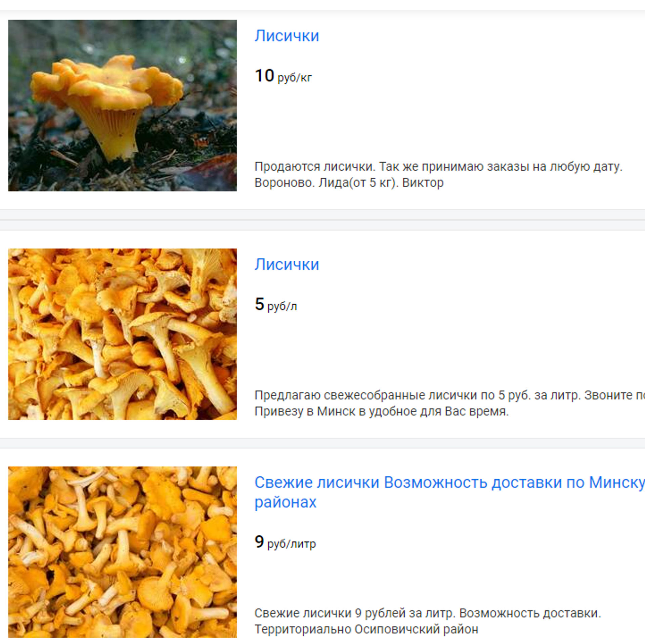Click the "руб/кг" unit label
The width and height of the screenshot is (645, 644).
[x=295, y=78]
